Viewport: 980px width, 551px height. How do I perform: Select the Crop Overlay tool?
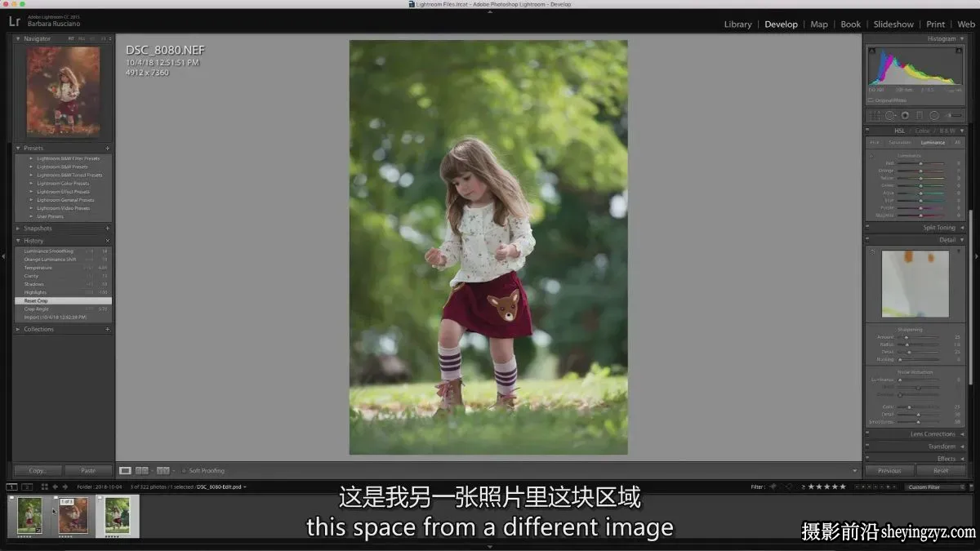(875, 115)
